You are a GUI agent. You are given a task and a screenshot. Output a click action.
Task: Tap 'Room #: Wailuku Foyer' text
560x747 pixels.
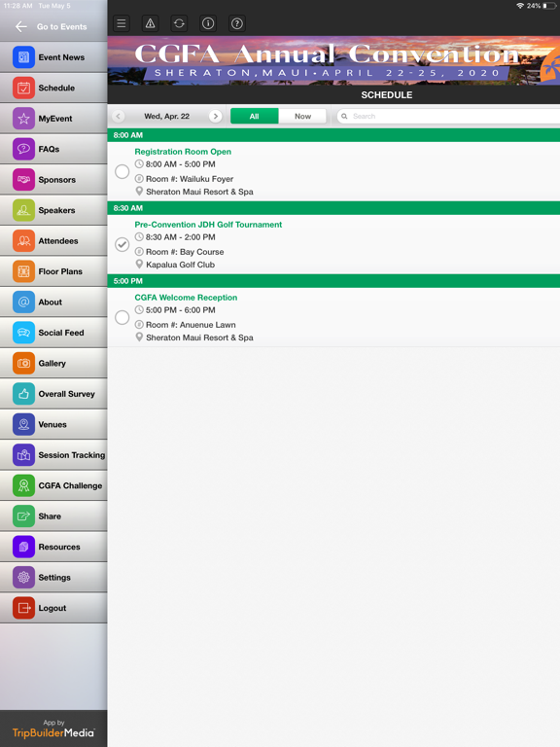pyautogui.click(x=190, y=179)
